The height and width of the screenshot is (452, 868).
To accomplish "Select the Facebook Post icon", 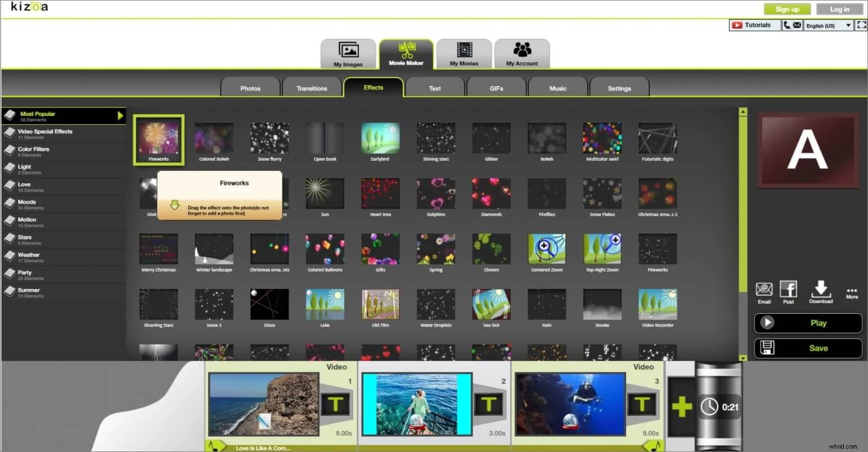I will [x=789, y=291].
